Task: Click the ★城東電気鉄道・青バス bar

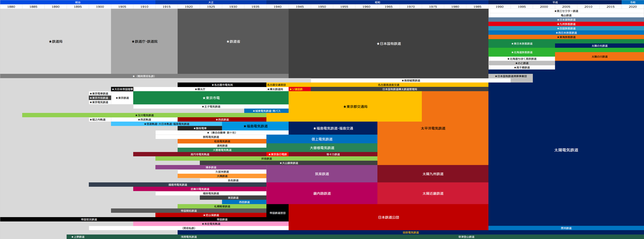Action: 266,111
